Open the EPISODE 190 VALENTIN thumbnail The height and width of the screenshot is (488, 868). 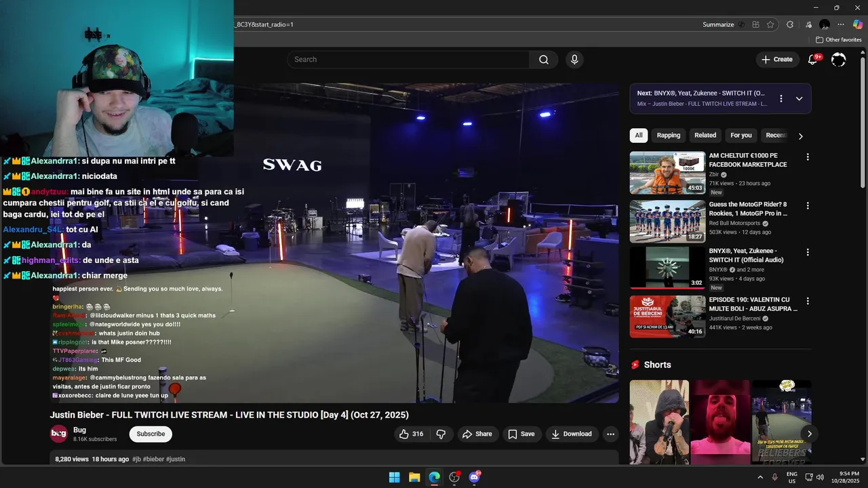(667, 317)
